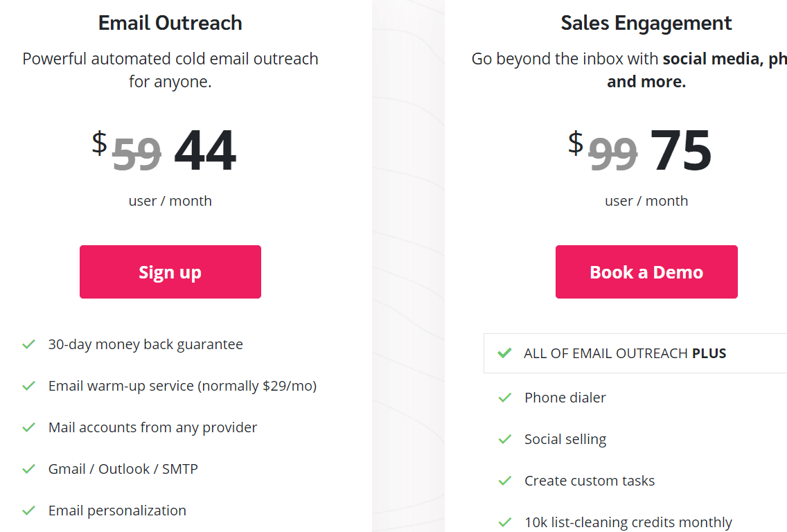Click checkmark next to ALL OF EMAIL OUTREACH PLUS
Image resolution: width=787 pixels, height=532 pixels.
pyautogui.click(x=504, y=353)
